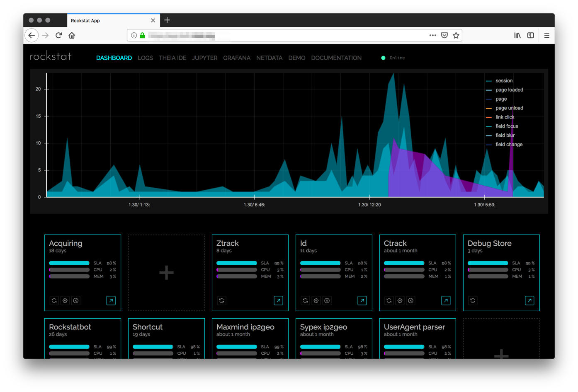Open NETDATA from navigation
This screenshot has height=392, width=578.
coord(270,58)
